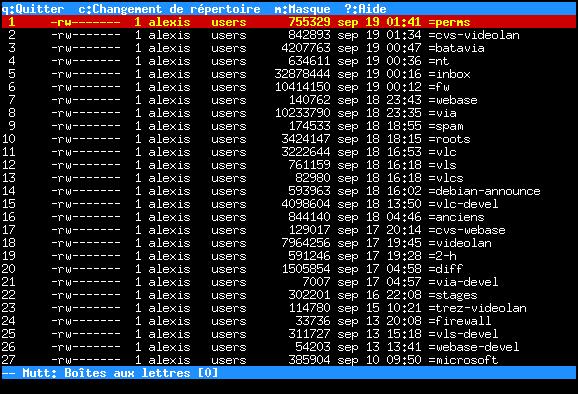
Task: Select the =trez-videolan mailbox
Action: click(289, 308)
